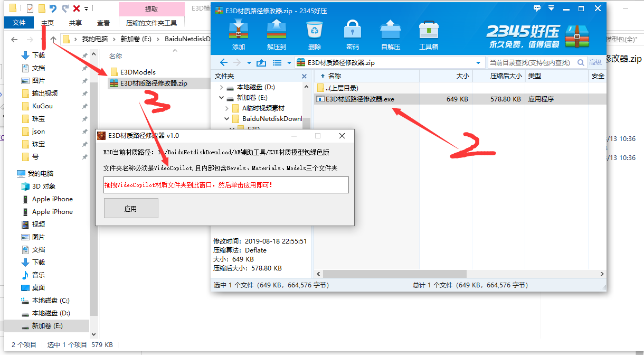Expand AI临时视频素材 in folder tree
The height and width of the screenshot is (355, 644).
pyautogui.click(x=228, y=108)
